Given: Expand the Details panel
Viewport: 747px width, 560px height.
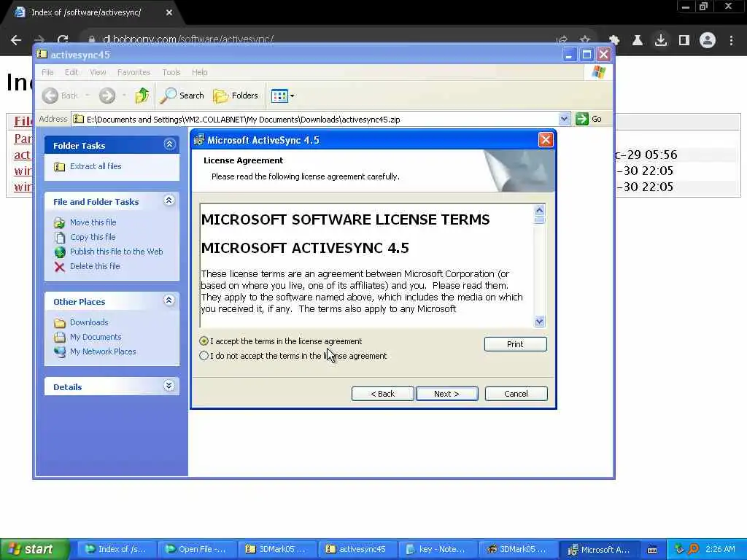Looking at the screenshot, I should pyautogui.click(x=169, y=386).
